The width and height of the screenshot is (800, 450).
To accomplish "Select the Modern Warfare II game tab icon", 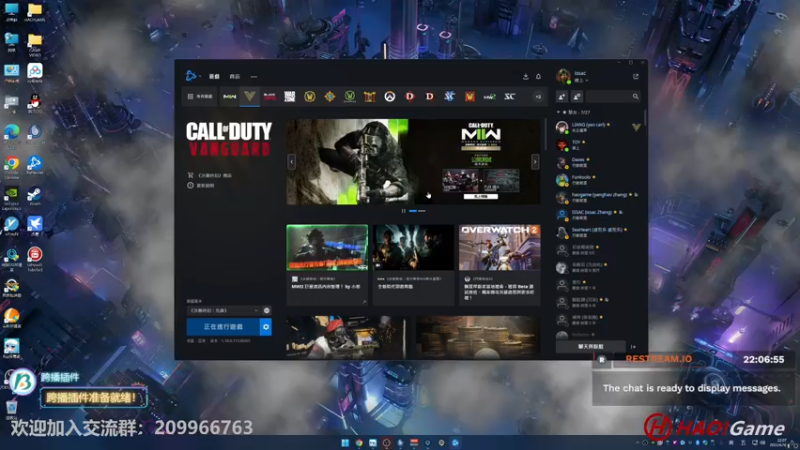I will 230,96.
